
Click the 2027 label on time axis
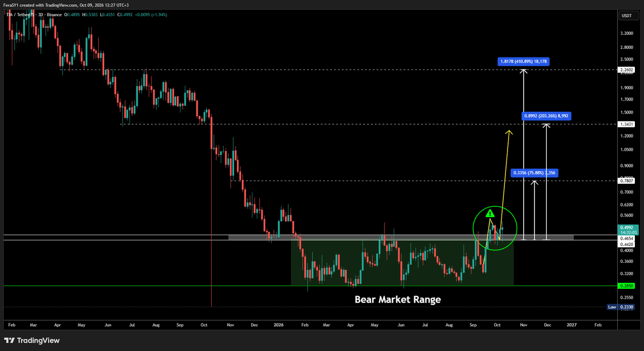571,325
